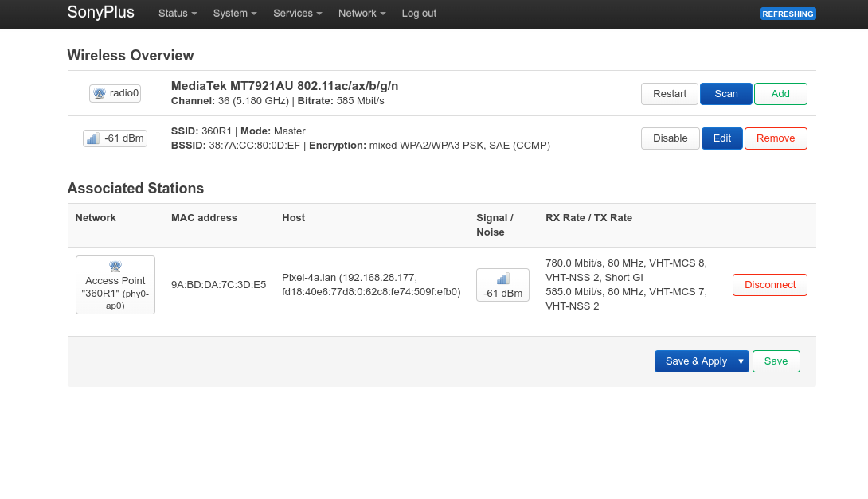Click the signal strength icon in Associated Stations
The image size is (868, 499).
502,279
